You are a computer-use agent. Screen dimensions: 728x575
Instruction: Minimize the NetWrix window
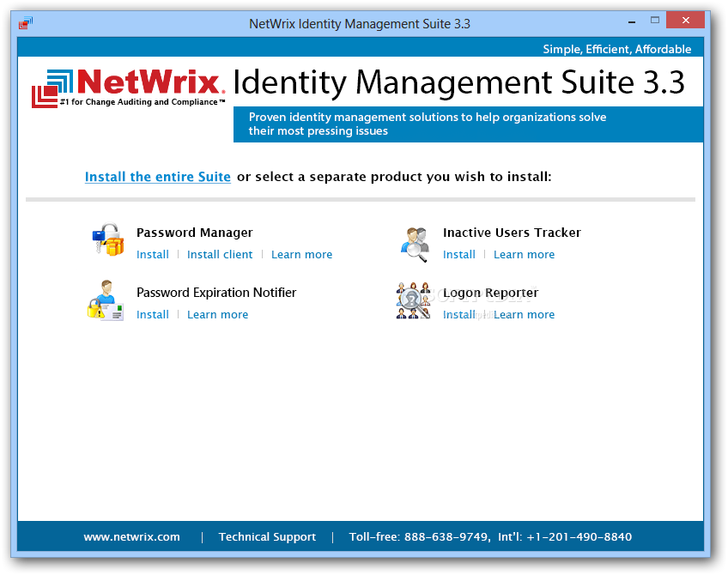pos(632,21)
